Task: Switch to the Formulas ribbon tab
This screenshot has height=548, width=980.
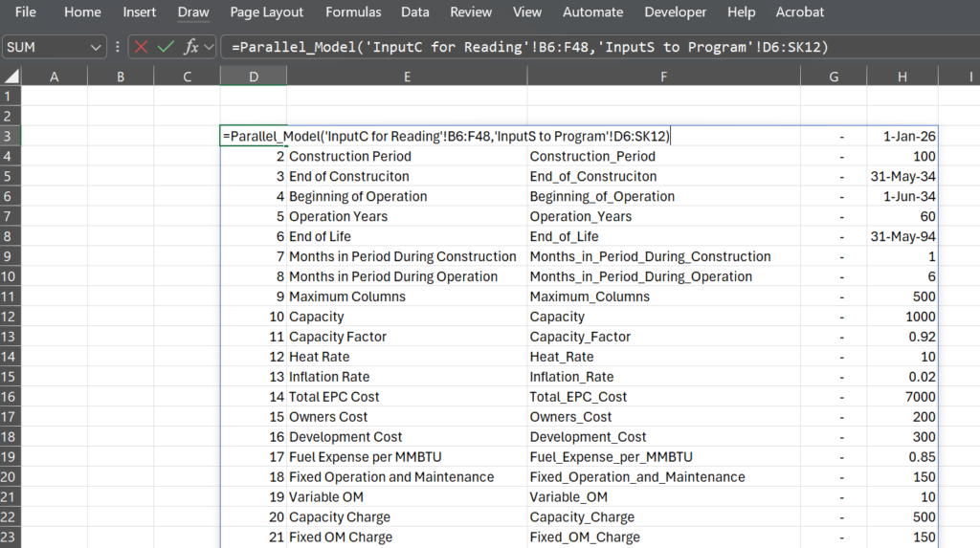Action: [x=353, y=11]
